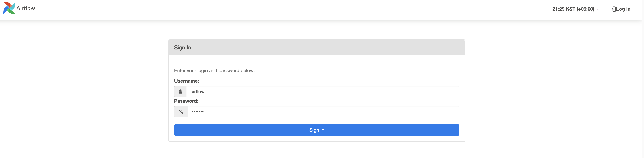Expand the caret beside the timezone
The image size is (644, 158).
point(597,9)
